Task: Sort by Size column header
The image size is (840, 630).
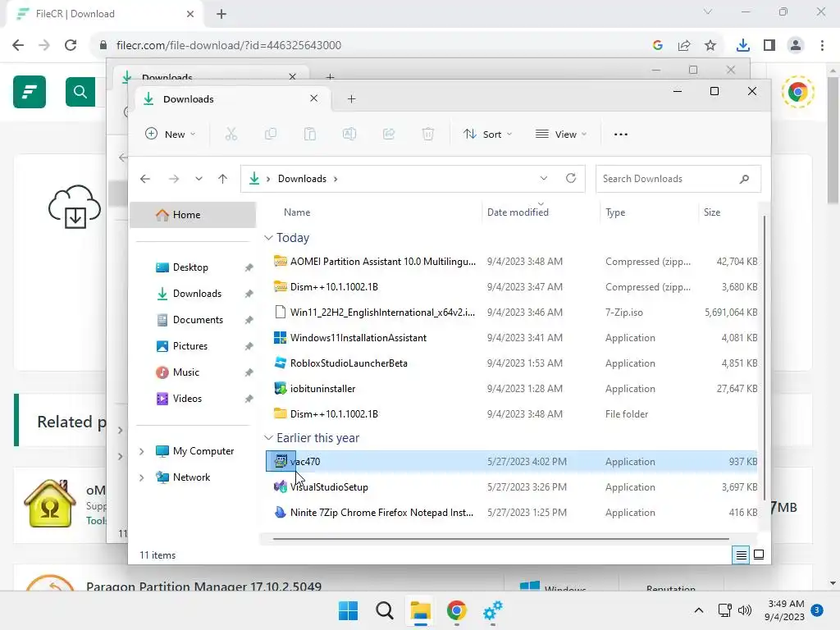Action: [x=711, y=212]
